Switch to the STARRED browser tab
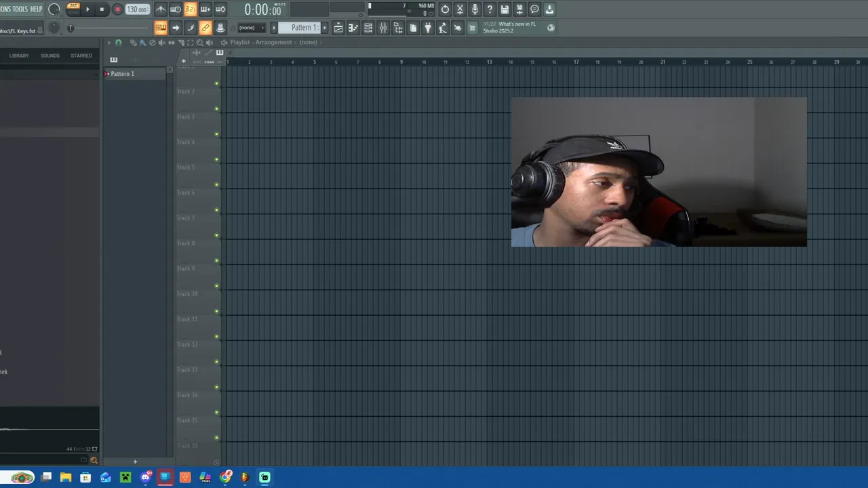 pos(81,56)
